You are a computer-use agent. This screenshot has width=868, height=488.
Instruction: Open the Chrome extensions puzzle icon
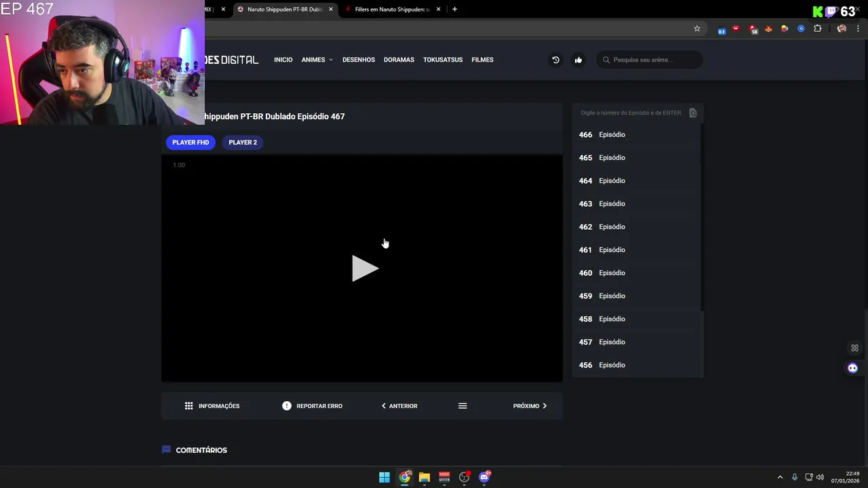tap(817, 28)
